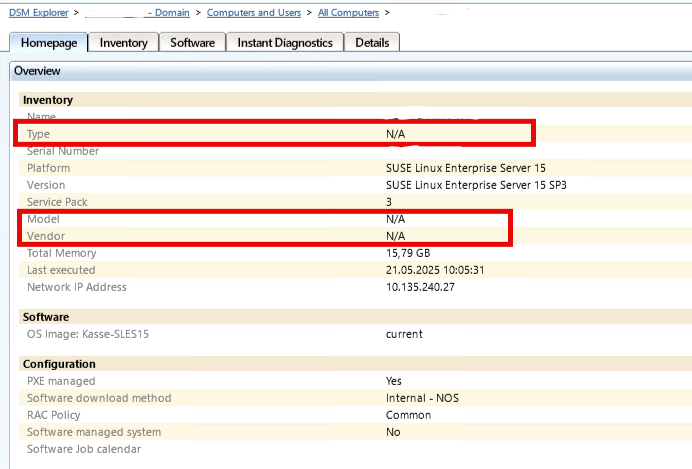Screen dimensions: 692x469
Task: Open the Software tab
Action: (192, 43)
